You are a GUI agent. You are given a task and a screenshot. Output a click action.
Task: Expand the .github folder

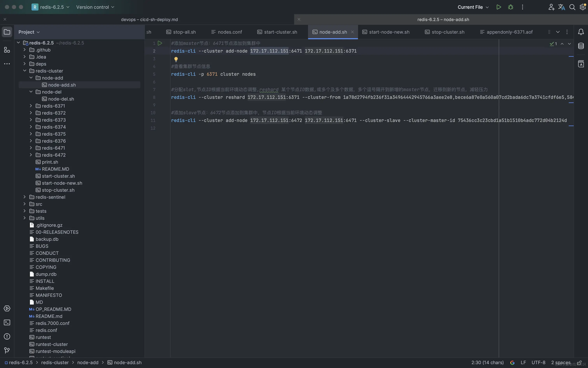pyautogui.click(x=24, y=50)
